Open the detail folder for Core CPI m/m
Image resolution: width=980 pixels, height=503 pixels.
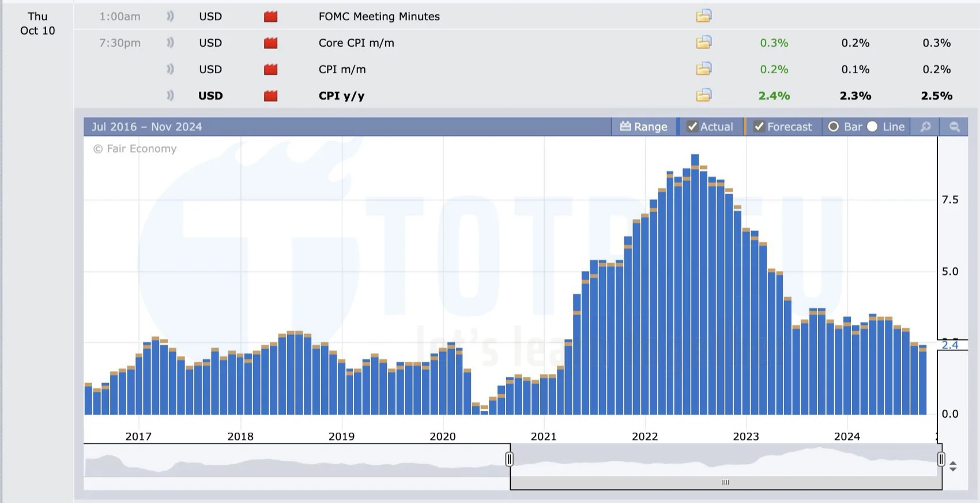point(703,43)
